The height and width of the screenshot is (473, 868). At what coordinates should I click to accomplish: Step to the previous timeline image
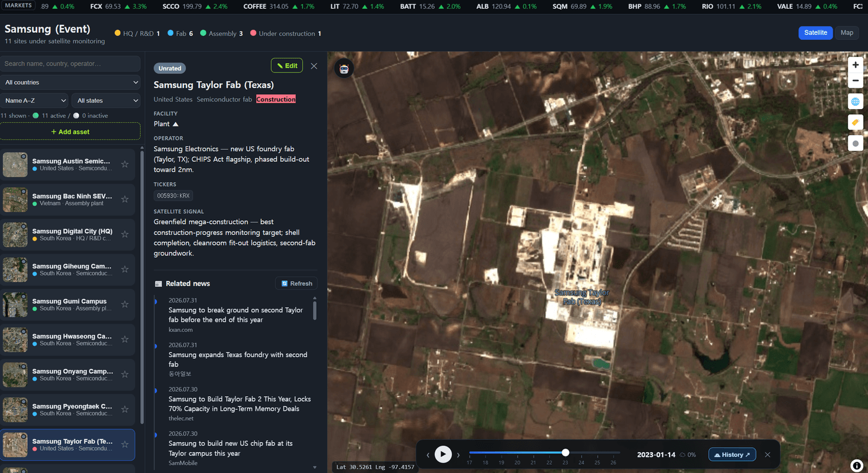(428, 455)
